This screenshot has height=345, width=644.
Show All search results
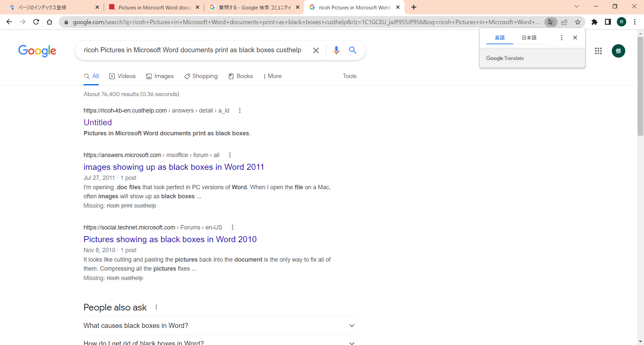coord(91,76)
